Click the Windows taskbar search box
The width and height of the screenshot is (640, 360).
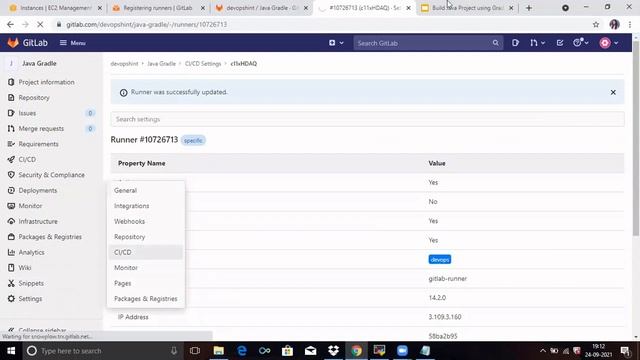[102, 351]
